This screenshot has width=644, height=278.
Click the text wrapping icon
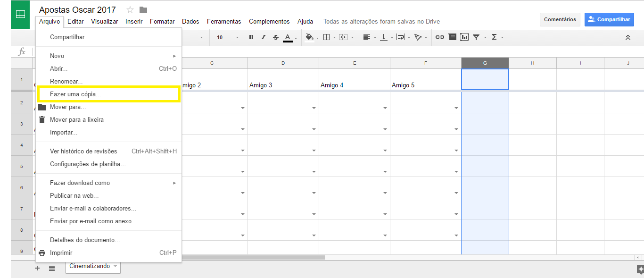(401, 37)
